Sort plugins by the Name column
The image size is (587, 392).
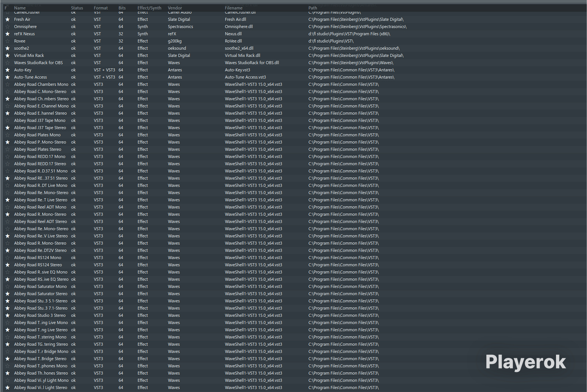pos(20,8)
